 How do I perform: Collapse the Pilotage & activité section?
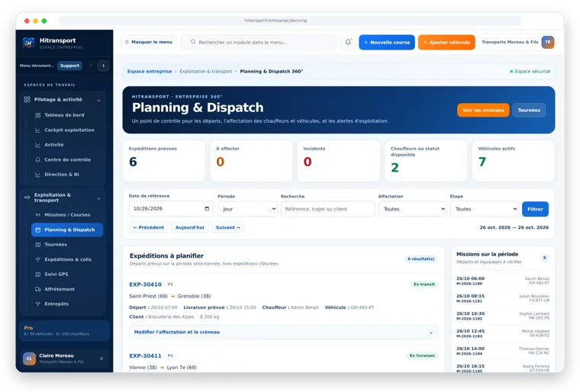coord(98,100)
